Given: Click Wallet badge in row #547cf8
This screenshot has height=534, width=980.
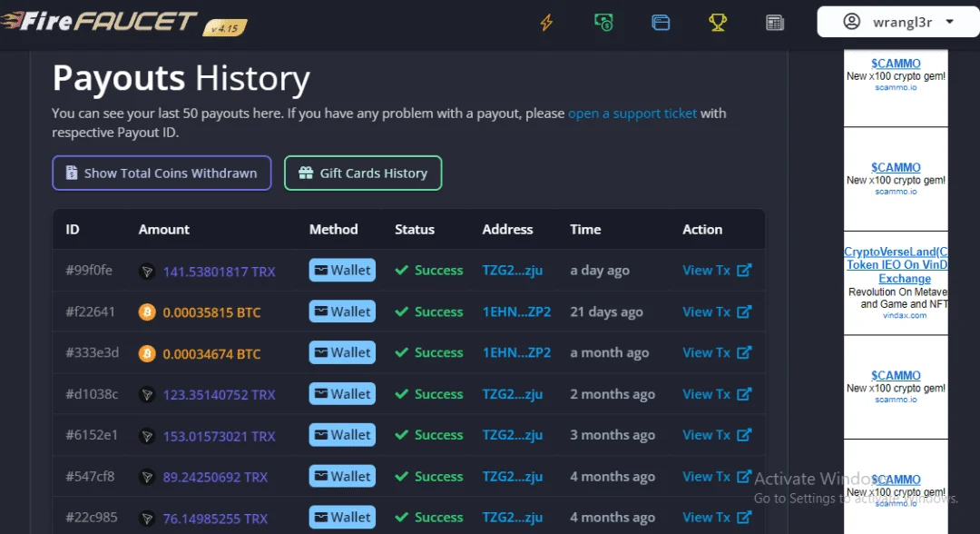Looking at the screenshot, I should [342, 476].
